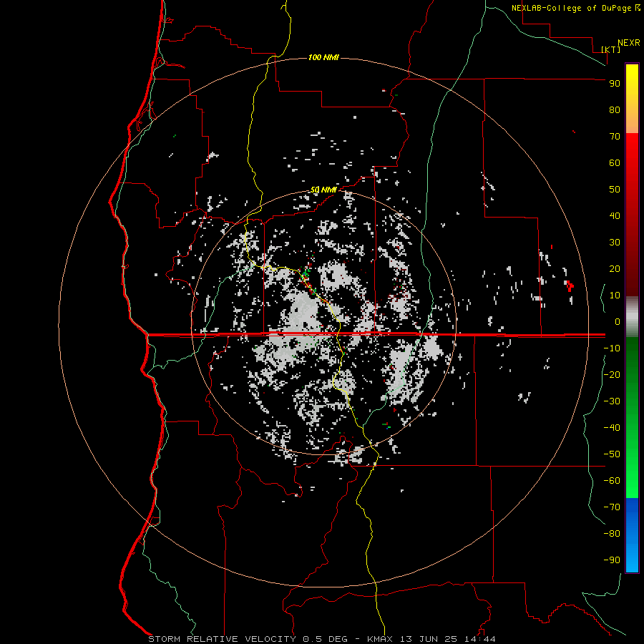This screenshot has height=644, width=644.
Task: Click the -20 value on velocity scale
Action: click(x=612, y=375)
